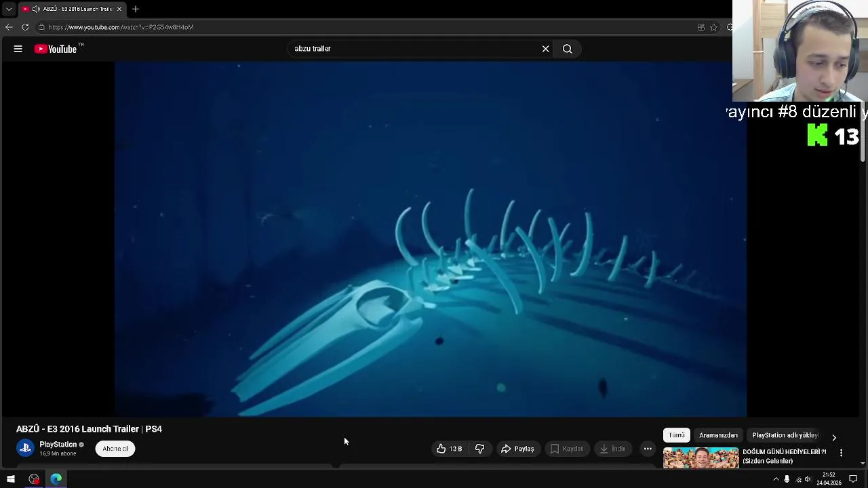This screenshot has width=868, height=488.
Task: Click the 13 B like count
Action: [456, 449]
